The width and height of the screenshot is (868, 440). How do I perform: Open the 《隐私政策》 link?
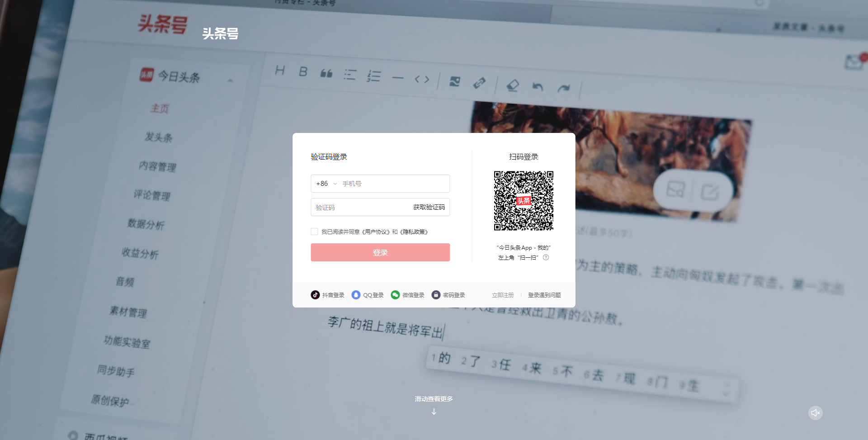click(414, 232)
